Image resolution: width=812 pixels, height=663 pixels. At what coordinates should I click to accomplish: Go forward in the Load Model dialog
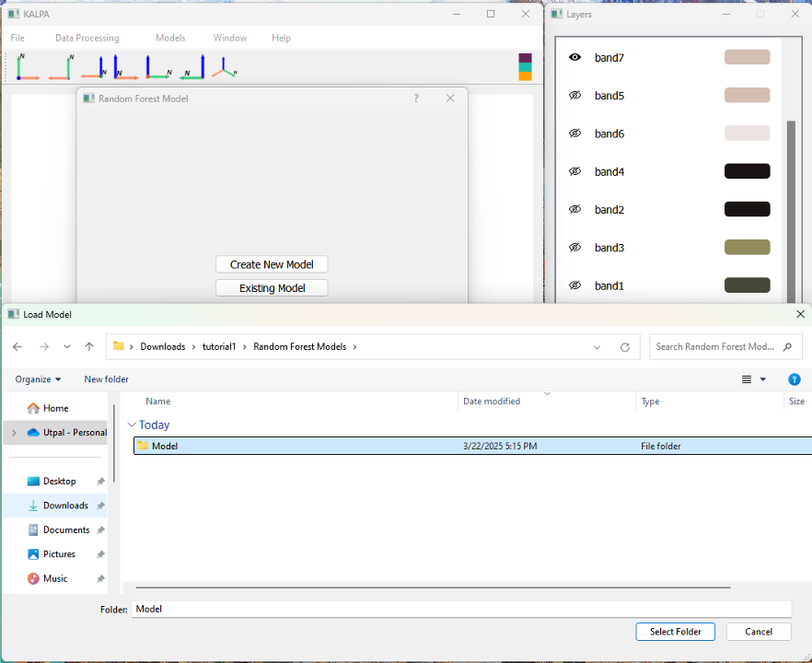pyautogui.click(x=44, y=346)
